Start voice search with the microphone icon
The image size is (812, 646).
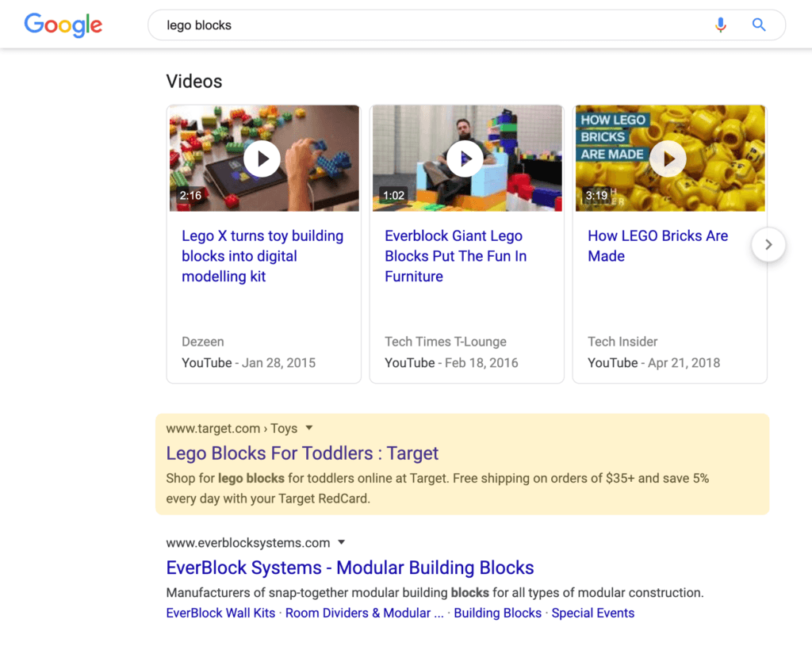(720, 25)
